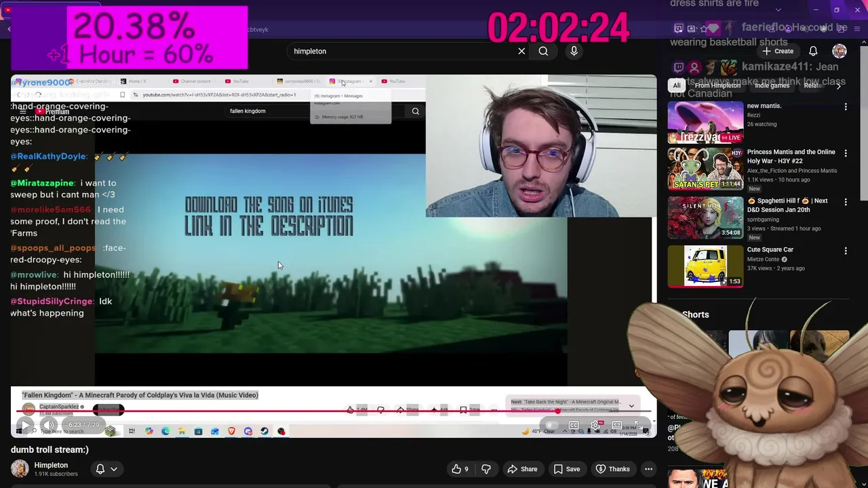Click search icon in streamed YouTube page
The width and height of the screenshot is (868, 488).
(x=415, y=111)
